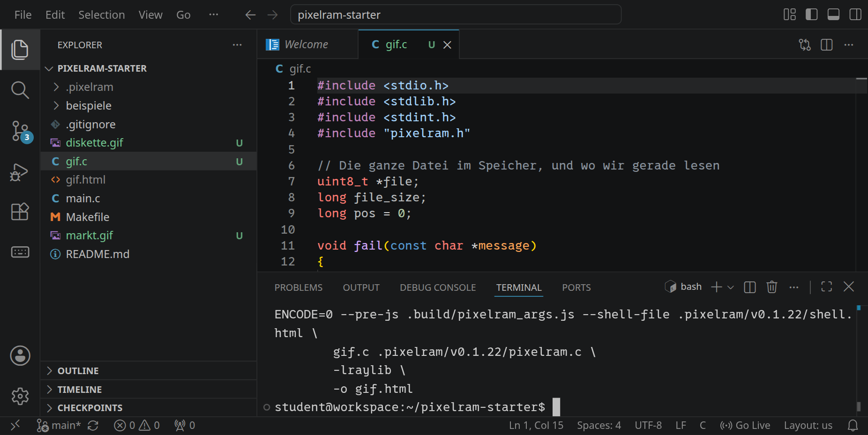This screenshot has width=868, height=435.
Task: Toggle the primary side bar
Action: pos(812,15)
